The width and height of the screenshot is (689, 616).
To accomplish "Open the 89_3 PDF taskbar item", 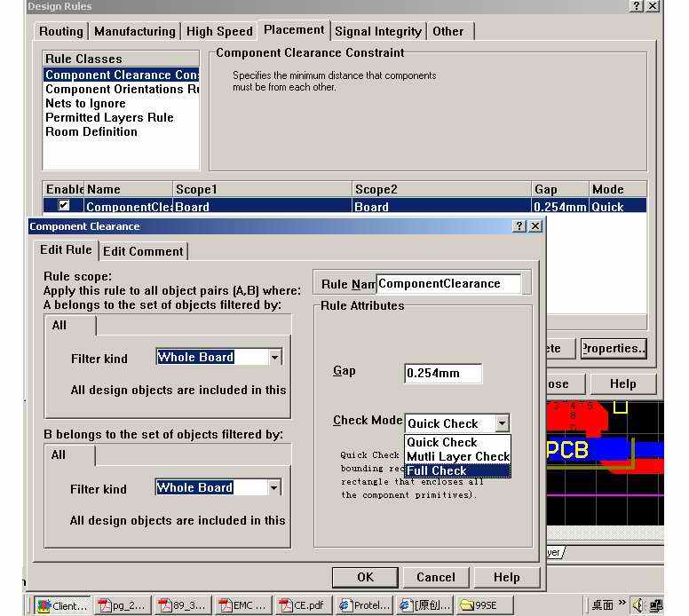I will [x=184, y=605].
